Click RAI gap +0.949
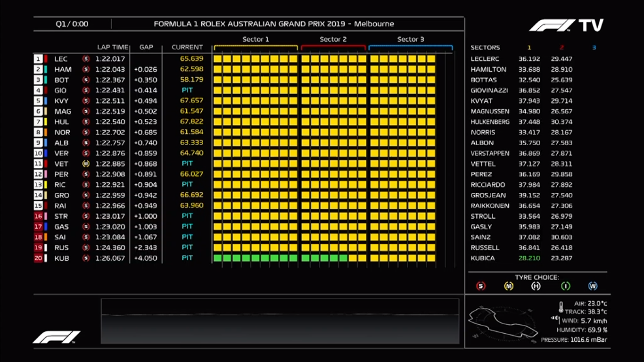 146,206
